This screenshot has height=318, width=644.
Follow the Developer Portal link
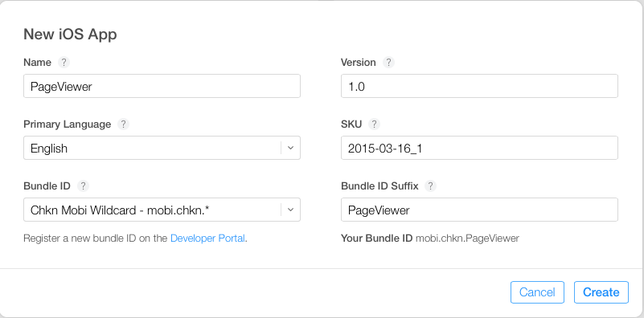tap(207, 238)
